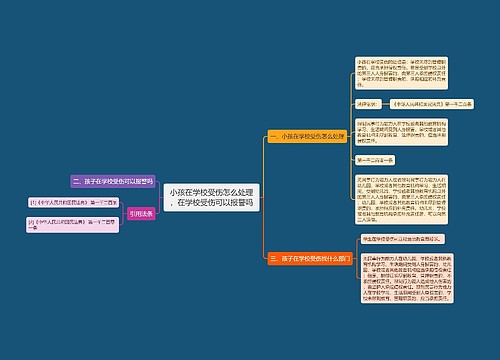Click the 《中华人民共和国民法典》第一千二百条 node beside 法律依据
Screen dimensions: 500x360
432,104
